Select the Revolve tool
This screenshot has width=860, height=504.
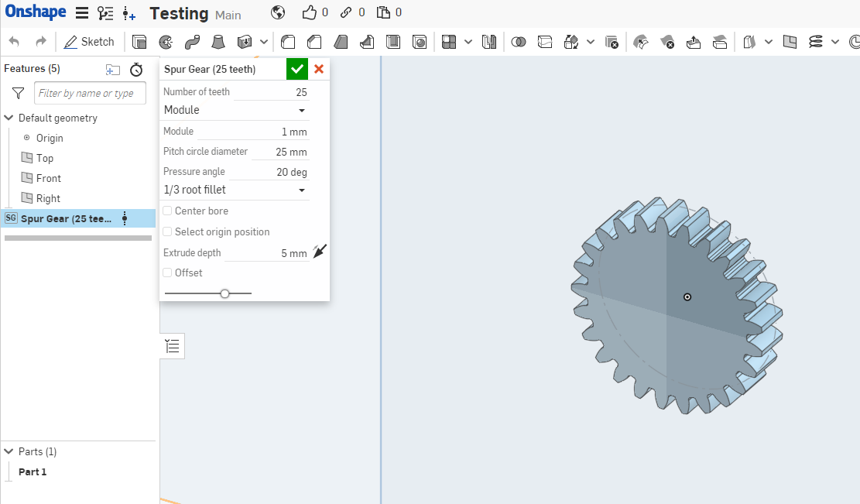[166, 42]
